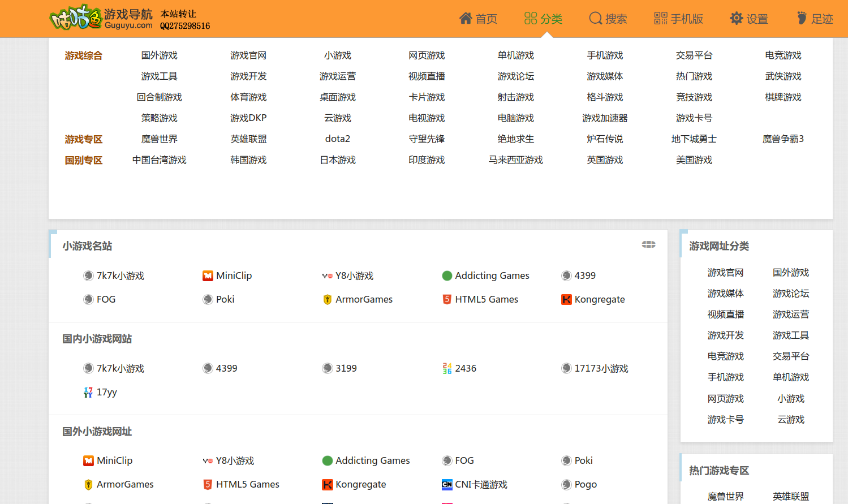This screenshot has height=504, width=848.
Task: Expand the 国别专区 category section
Action: coord(83,160)
